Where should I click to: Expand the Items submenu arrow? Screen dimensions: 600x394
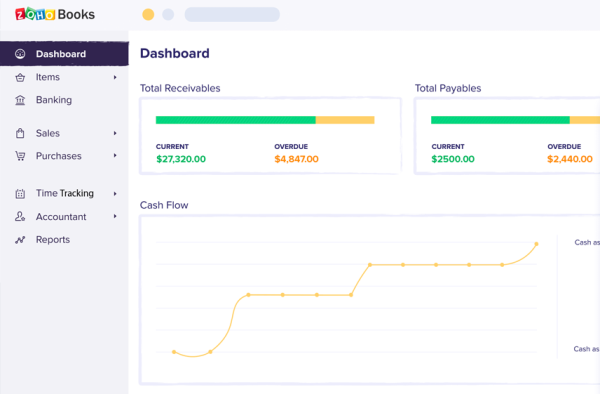point(115,77)
